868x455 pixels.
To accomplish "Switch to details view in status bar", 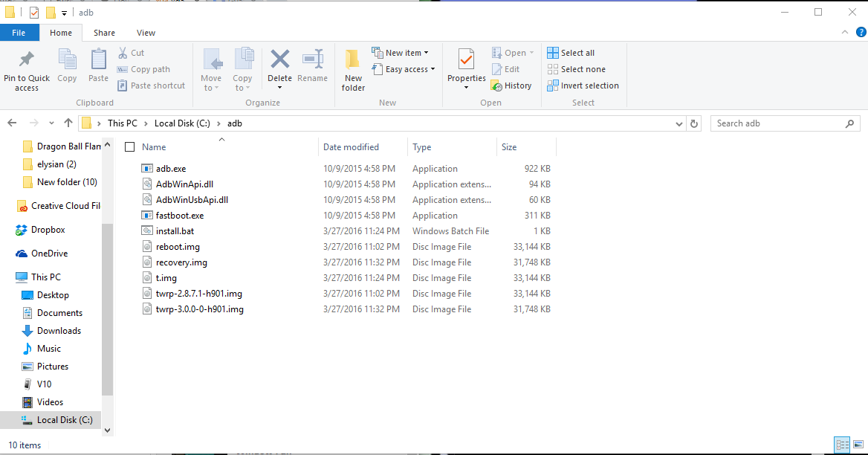I will point(842,445).
